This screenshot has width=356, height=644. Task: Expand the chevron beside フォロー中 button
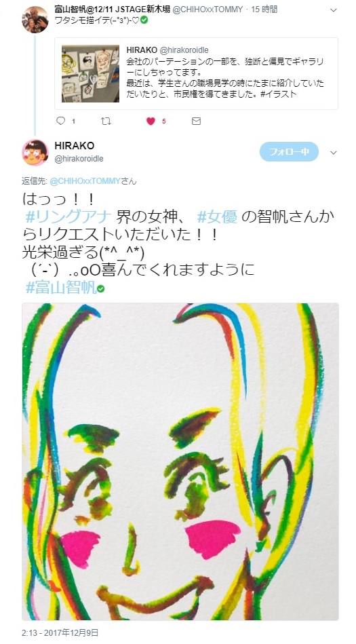tap(333, 153)
